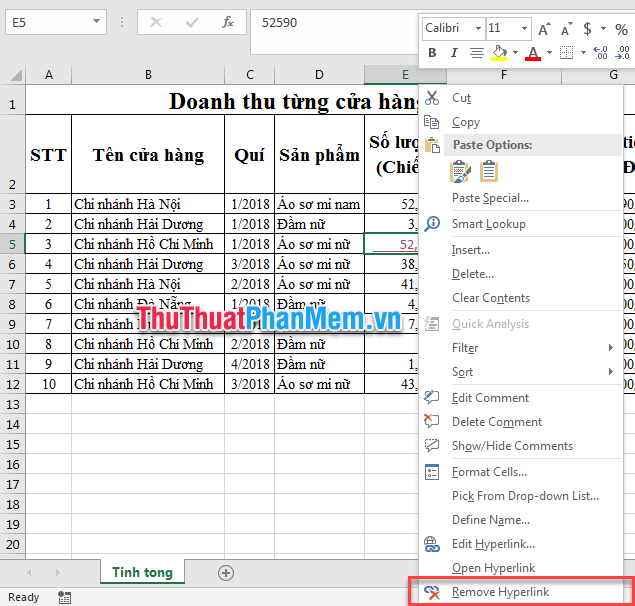
Task: Click the macro recording icon in status bar
Action: point(64,597)
